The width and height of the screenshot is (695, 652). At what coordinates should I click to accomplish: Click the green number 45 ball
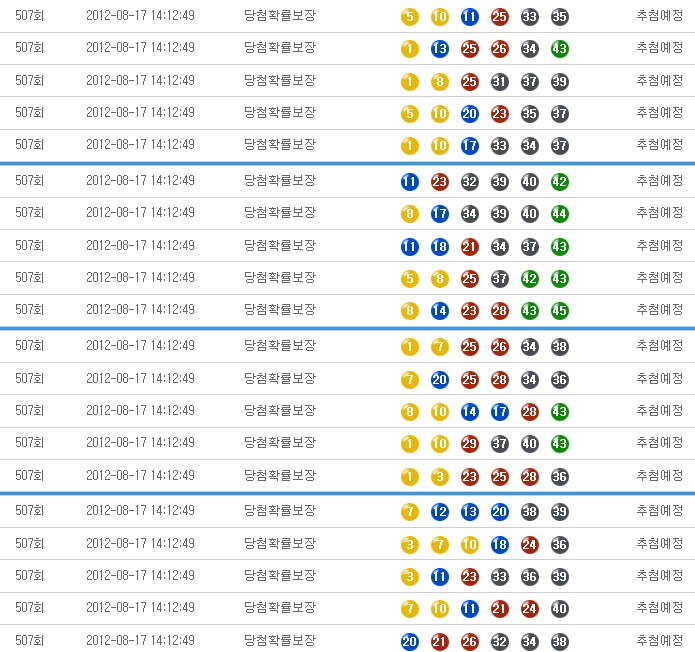coord(560,310)
